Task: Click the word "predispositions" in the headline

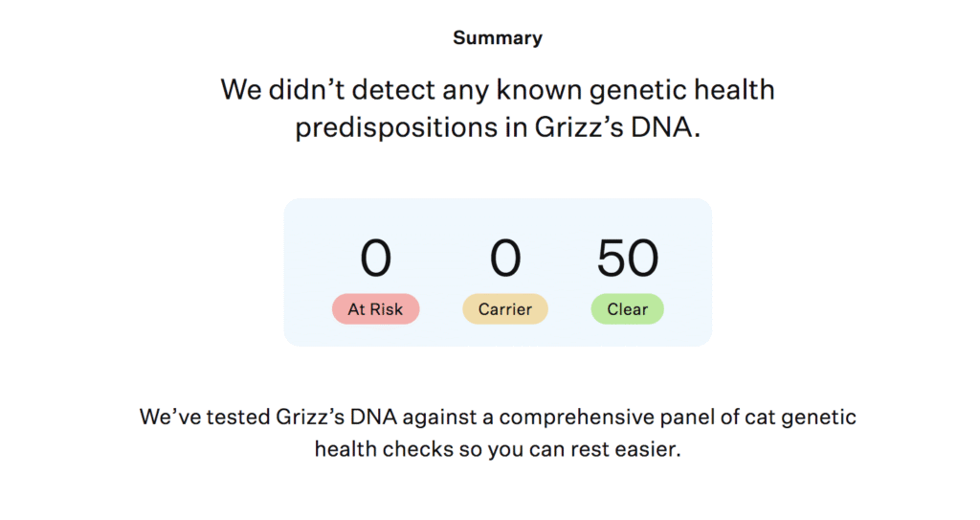Action: 397,128
